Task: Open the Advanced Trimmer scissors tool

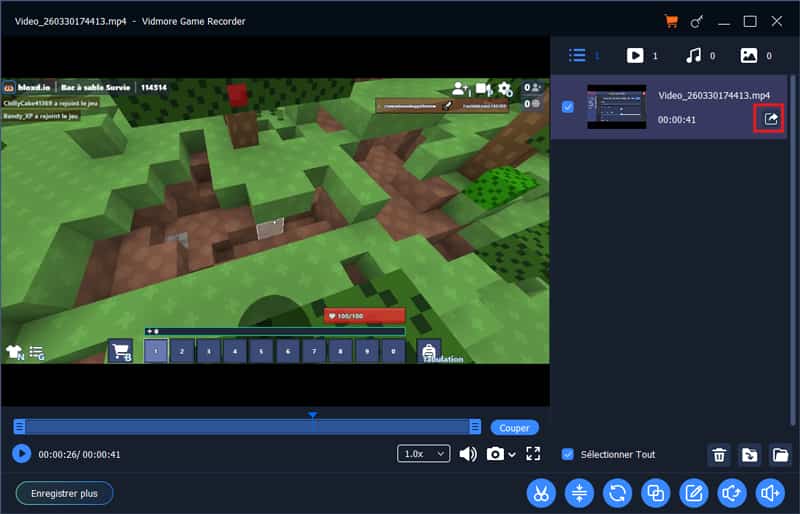Action: 541,493
